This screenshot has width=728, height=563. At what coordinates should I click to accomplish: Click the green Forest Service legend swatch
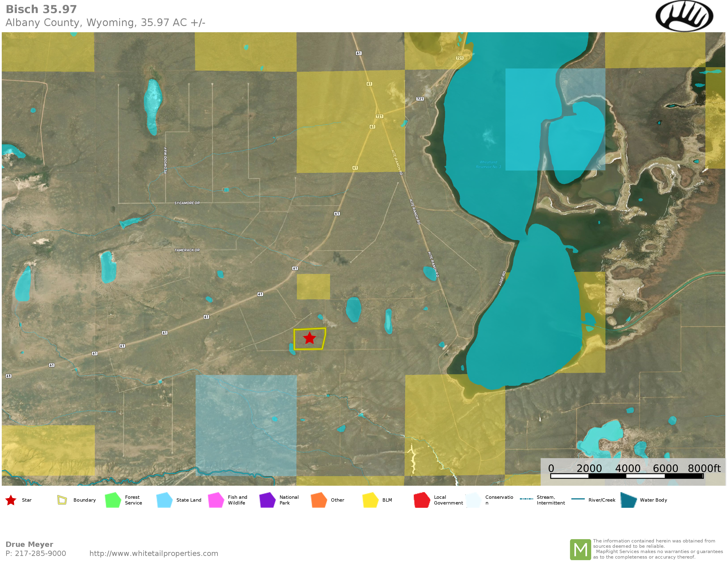tap(113, 500)
